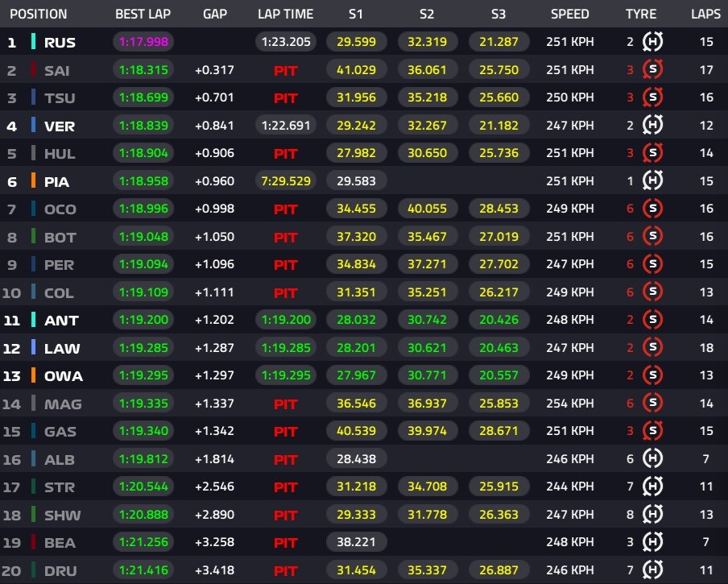This screenshot has width=728, height=584.
Task: Click the soft tyre icon for LAW
Action: [x=652, y=347]
